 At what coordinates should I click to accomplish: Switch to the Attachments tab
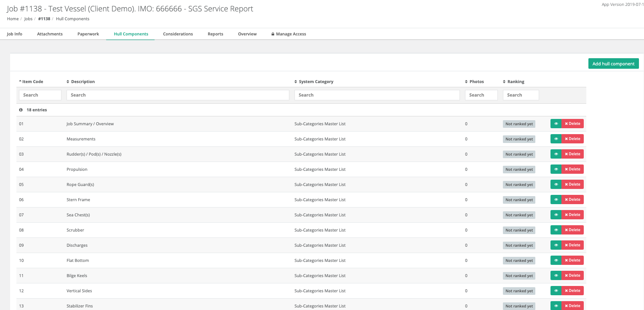[50, 34]
